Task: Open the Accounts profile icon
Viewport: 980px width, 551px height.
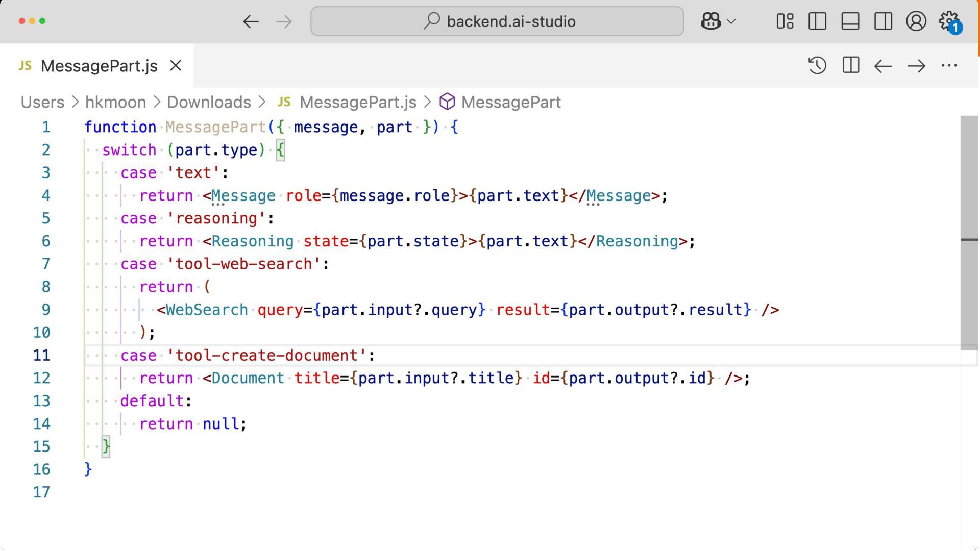Action: pos(916,21)
